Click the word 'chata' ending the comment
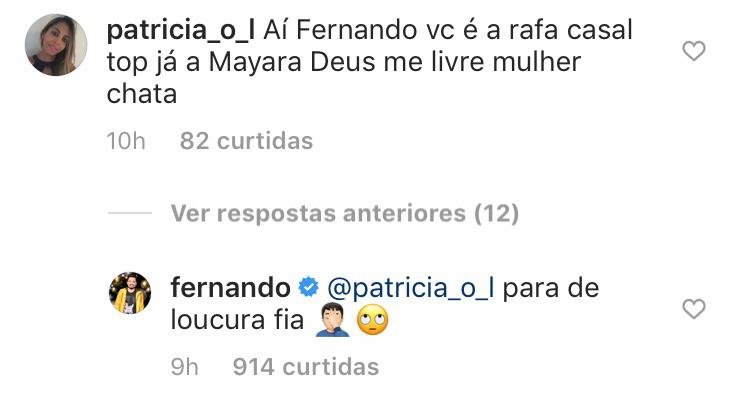The width and height of the screenshot is (750, 395). pyautogui.click(x=142, y=94)
